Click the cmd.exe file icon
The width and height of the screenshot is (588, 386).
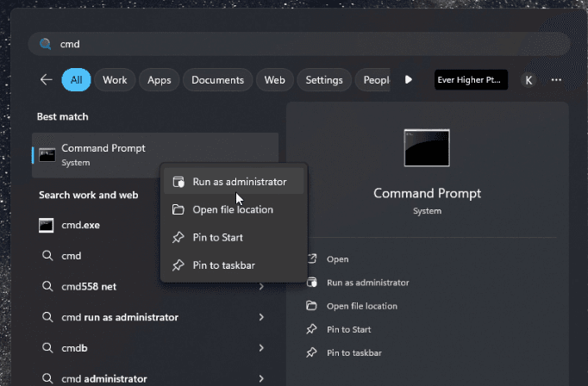[x=47, y=226]
